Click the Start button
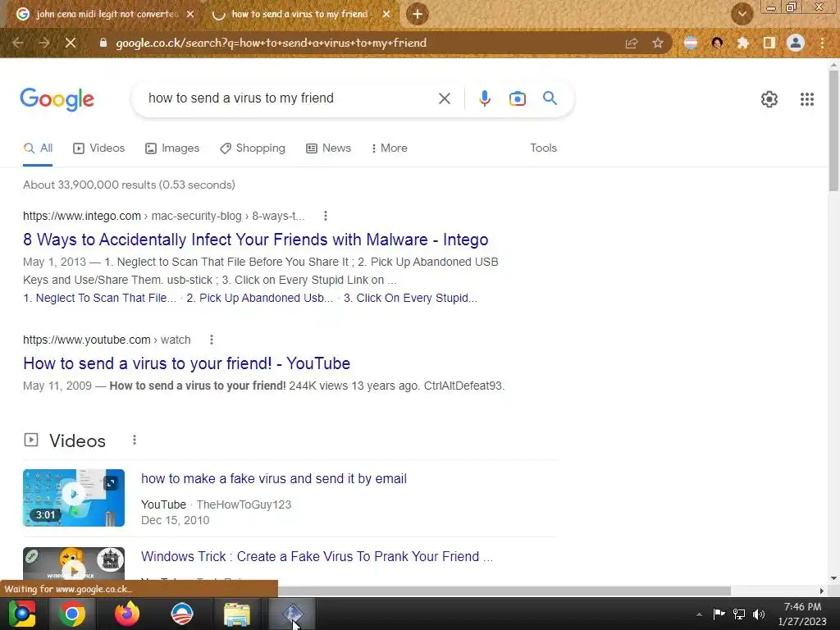The width and height of the screenshot is (840, 630). [x=21, y=614]
